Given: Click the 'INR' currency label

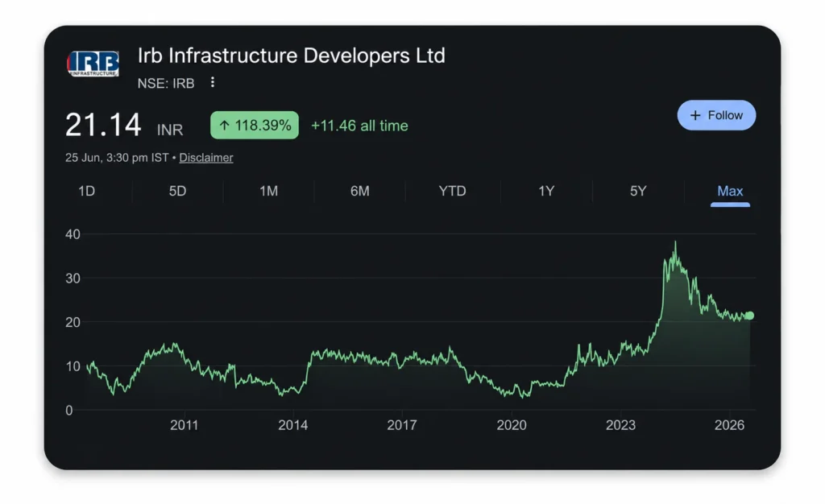Looking at the screenshot, I should click(170, 130).
